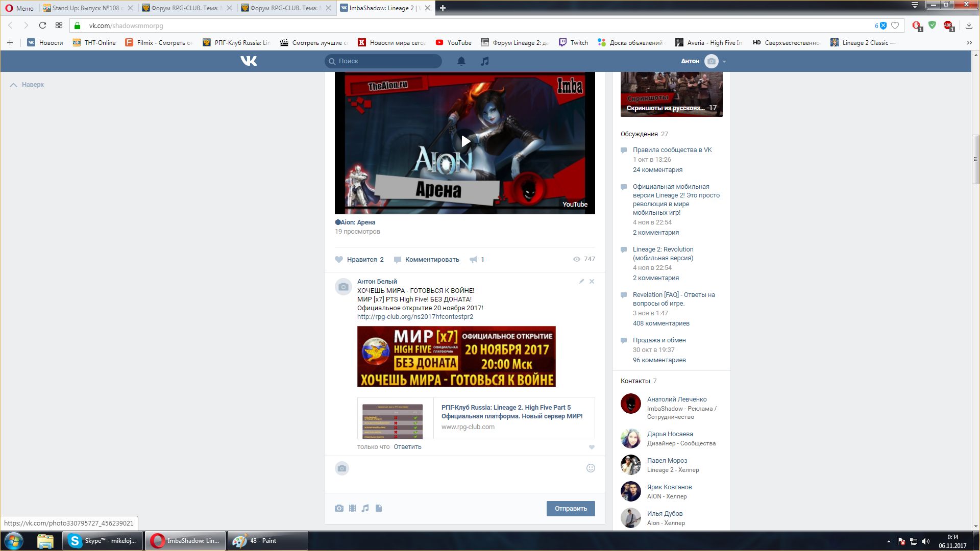Image resolution: width=980 pixels, height=551 pixels.
Task: Open downloads arrow icon
Action: click(969, 26)
